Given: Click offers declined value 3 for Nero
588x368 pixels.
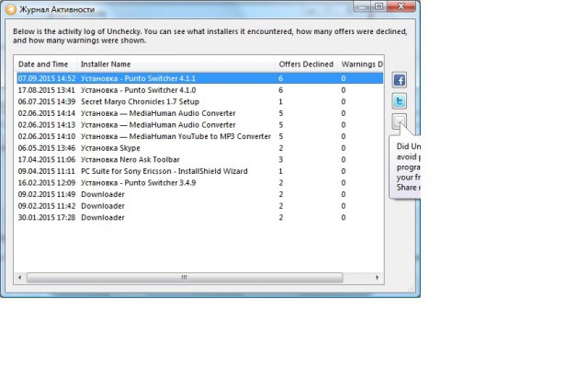Looking at the screenshot, I should coord(281,159).
